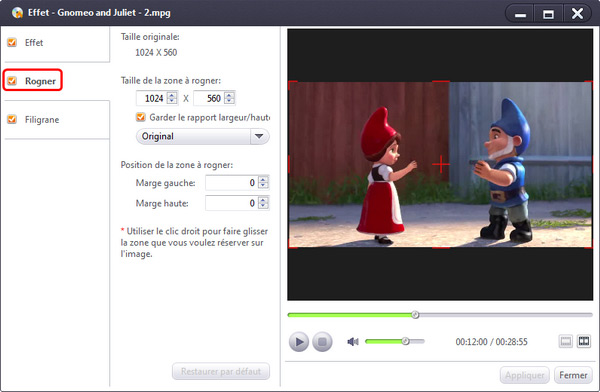
Task: Click the time readout 00:12:00 / 00:28:55
Action: click(491, 341)
